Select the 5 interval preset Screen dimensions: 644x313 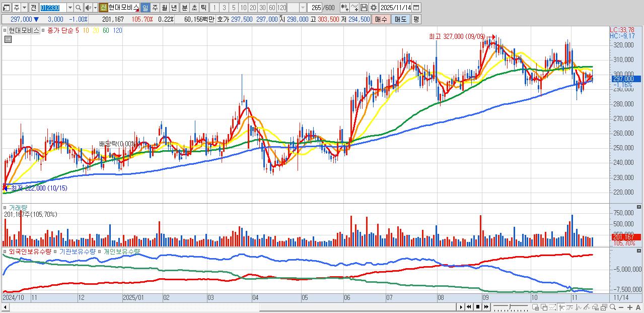pos(234,8)
